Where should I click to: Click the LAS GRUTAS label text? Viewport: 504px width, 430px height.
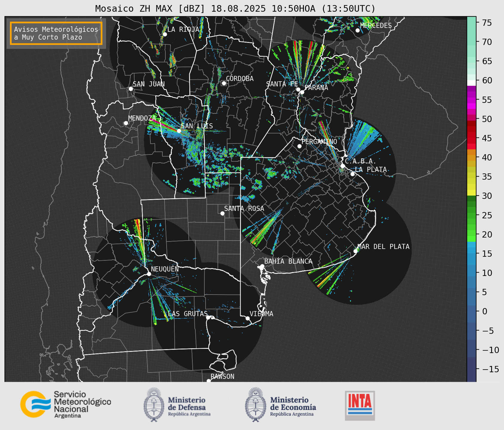pyautogui.click(x=188, y=314)
